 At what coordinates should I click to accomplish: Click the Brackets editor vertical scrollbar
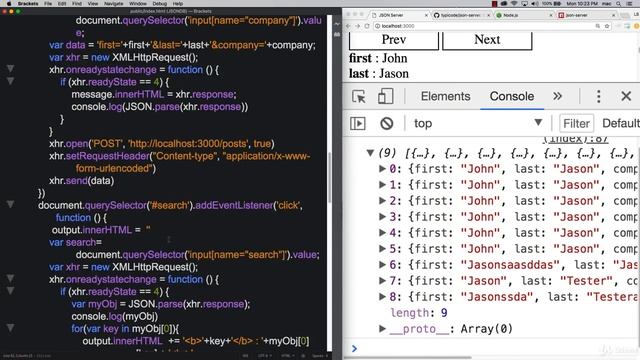(x=330, y=178)
